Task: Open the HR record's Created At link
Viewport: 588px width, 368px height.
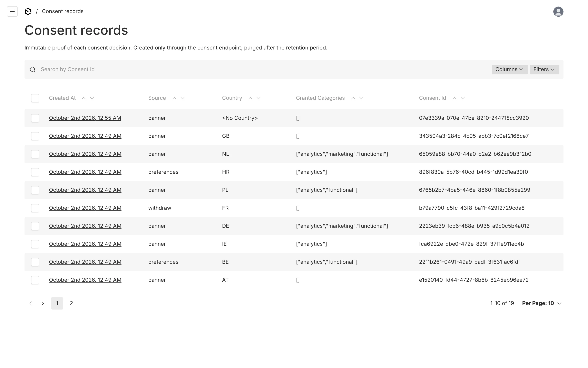Action: click(x=85, y=172)
